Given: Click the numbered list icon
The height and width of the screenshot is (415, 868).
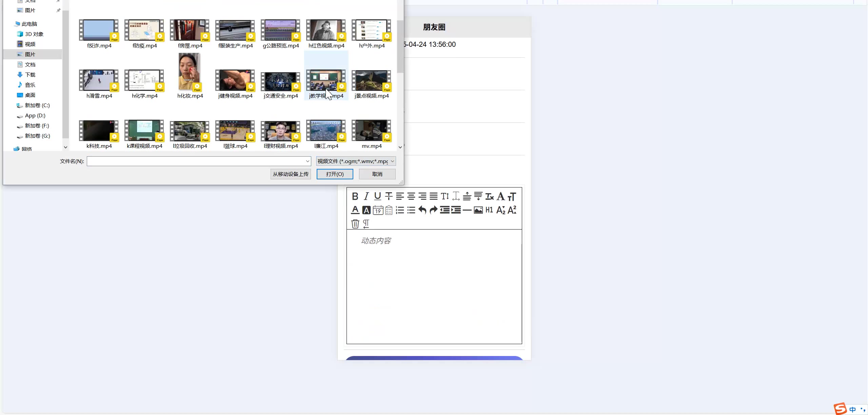Looking at the screenshot, I should [400, 210].
